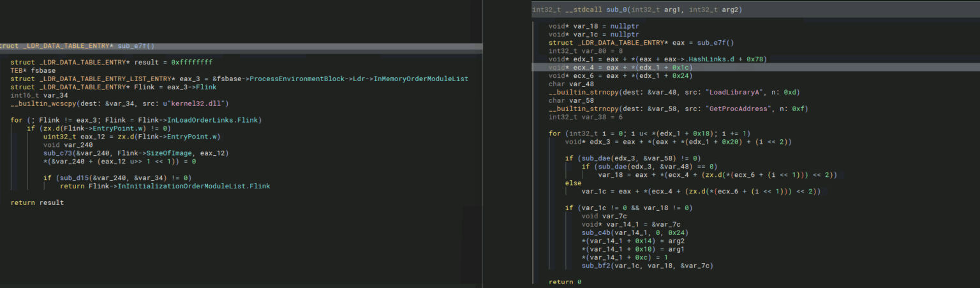
Task: Click the void* ecx_6 declaration line
Action: click(621, 76)
